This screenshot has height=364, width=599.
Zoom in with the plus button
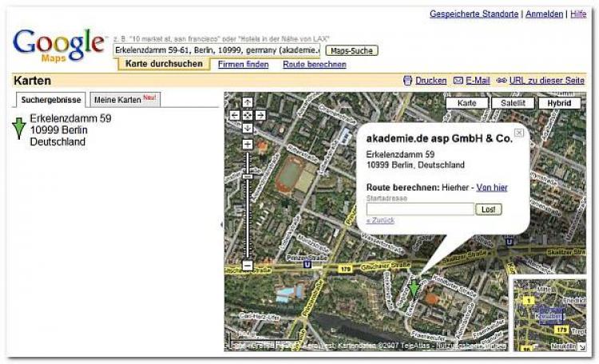click(x=248, y=144)
